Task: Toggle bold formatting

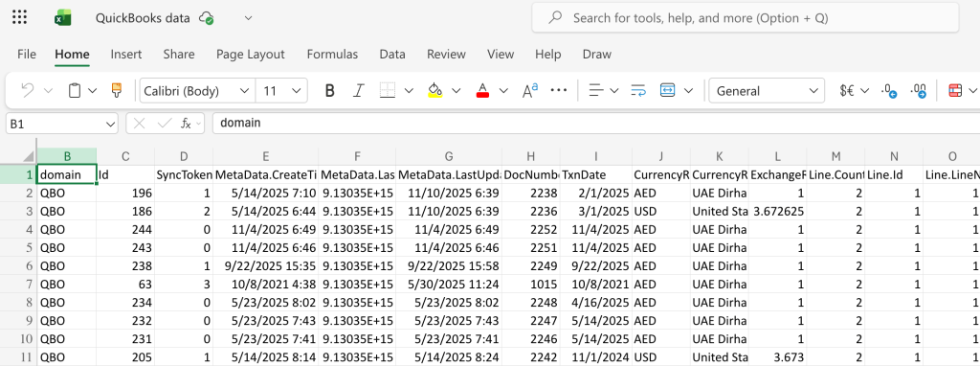Action: pyautogui.click(x=329, y=91)
